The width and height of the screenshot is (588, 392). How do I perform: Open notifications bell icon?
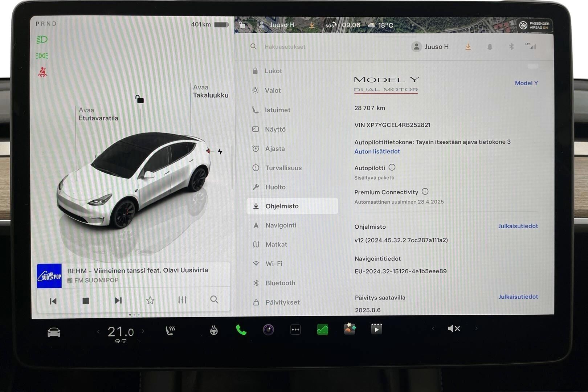coord(490,47)
